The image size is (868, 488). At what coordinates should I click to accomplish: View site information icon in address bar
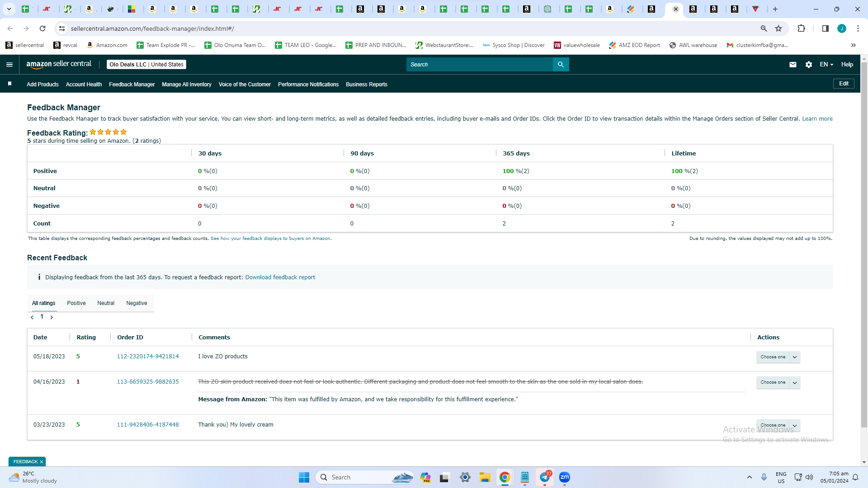[62, 28]
